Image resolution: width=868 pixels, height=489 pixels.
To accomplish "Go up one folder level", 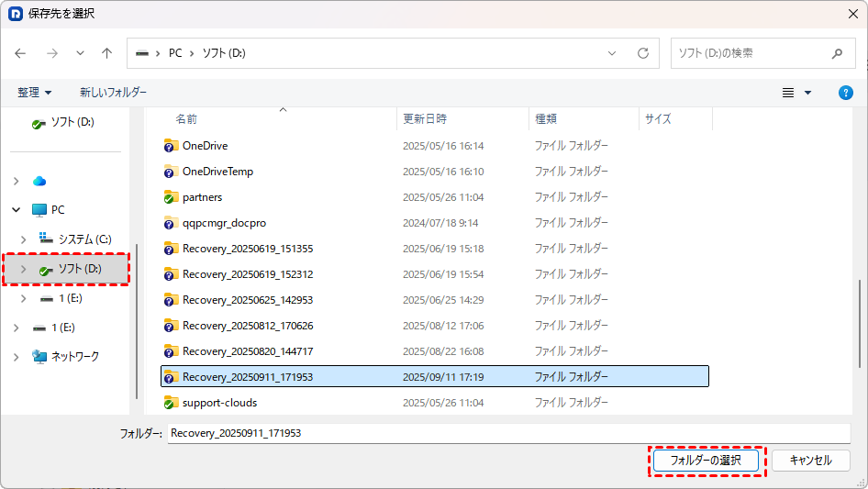I will tap(106, 53).
